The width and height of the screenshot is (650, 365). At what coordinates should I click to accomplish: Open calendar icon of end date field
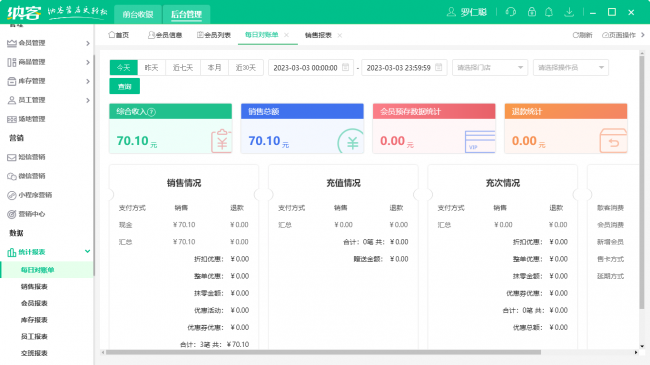[x=439, y=67]
